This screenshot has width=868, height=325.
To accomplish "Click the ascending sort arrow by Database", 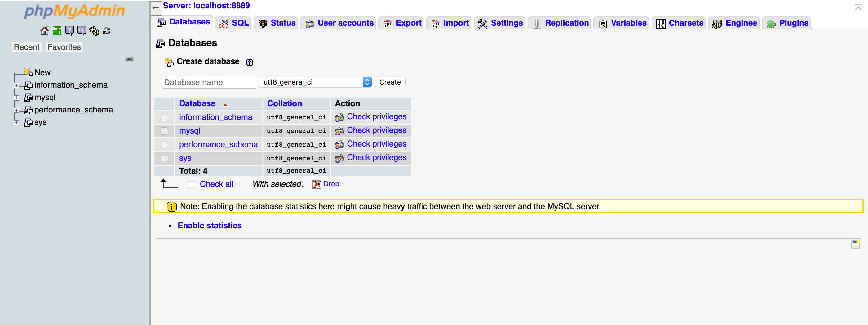I will pos(225,105).
